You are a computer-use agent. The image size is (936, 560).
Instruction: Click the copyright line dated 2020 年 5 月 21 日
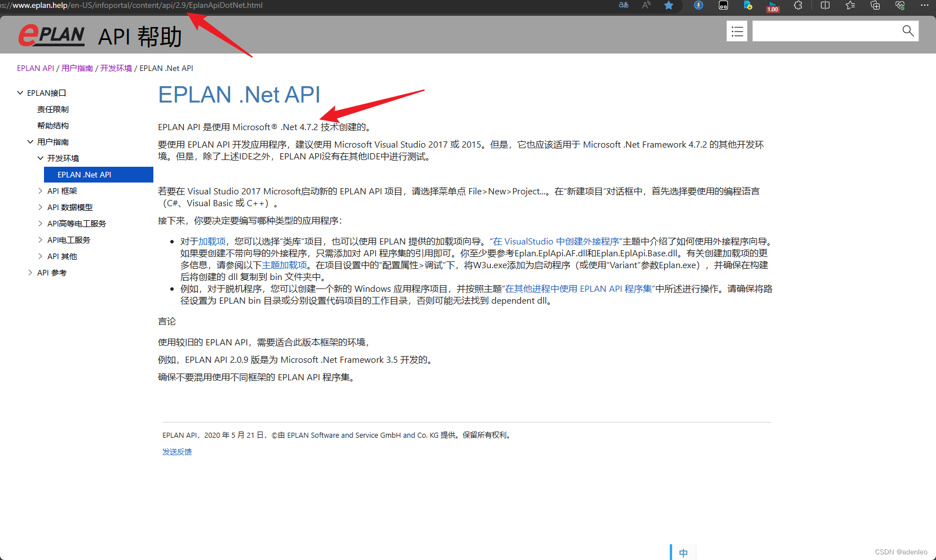tap(337, 435)
